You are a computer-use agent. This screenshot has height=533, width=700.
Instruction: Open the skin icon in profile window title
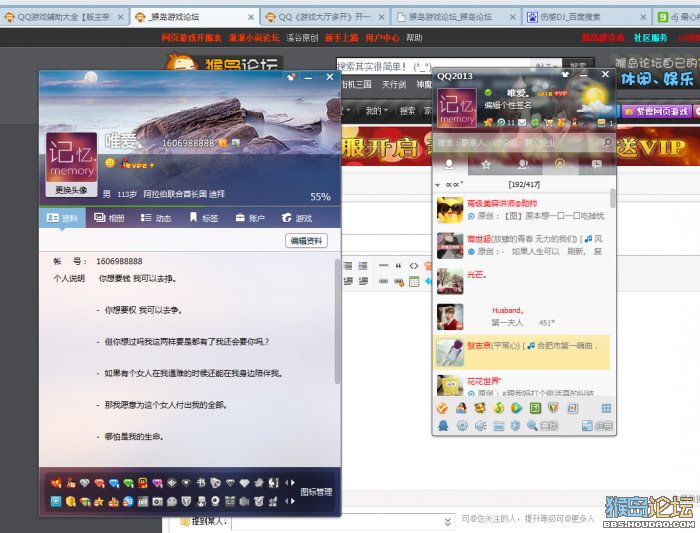[291, 77]
